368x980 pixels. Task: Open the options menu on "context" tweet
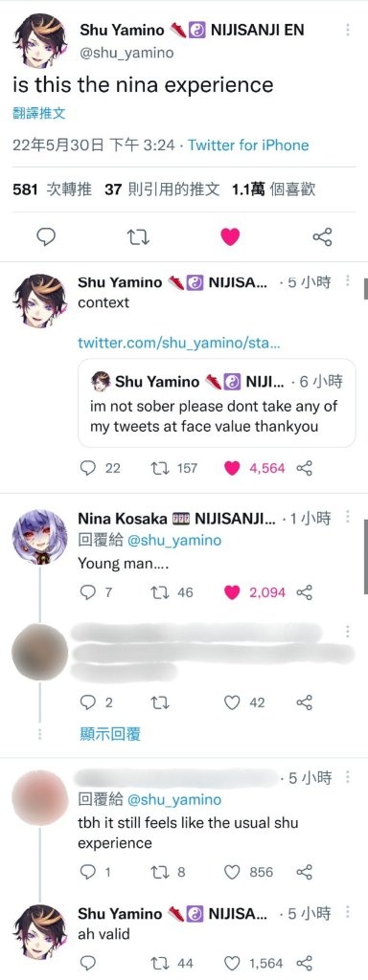point(349,281)
